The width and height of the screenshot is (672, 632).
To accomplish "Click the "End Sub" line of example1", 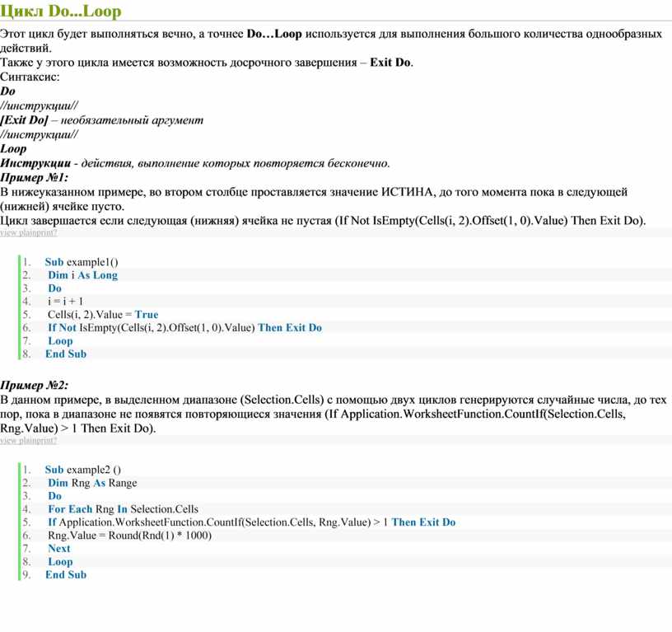I will click(x=66, y=354).
